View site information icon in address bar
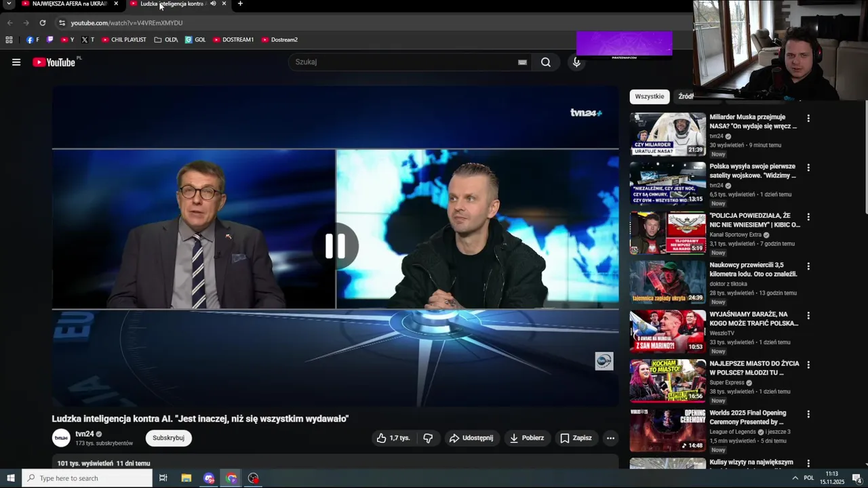 click(x=62, y=23)
